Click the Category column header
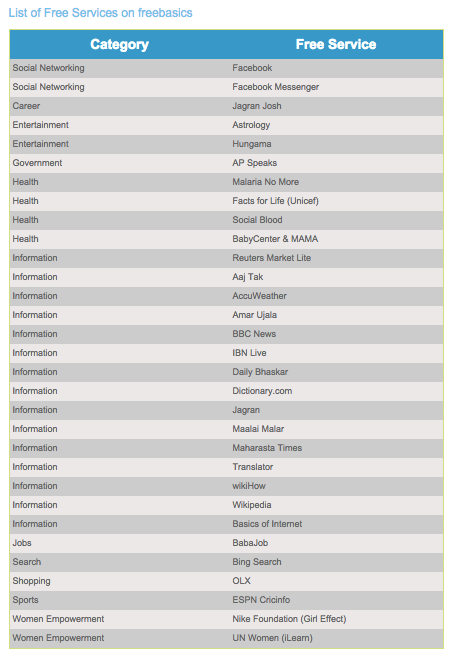This screenshot has height=669, width=464. [x=119, y=44]
